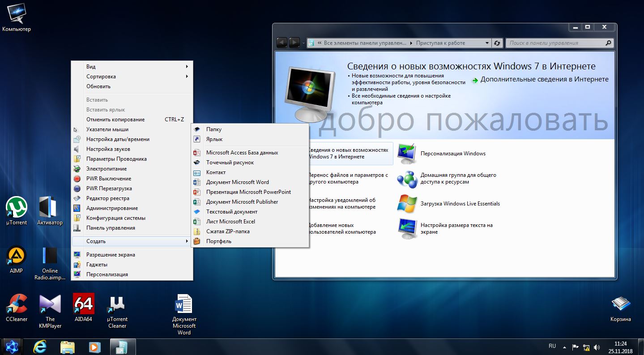
Task: Launch the µTorrent desktop shortcut
Action: [17, 211]
